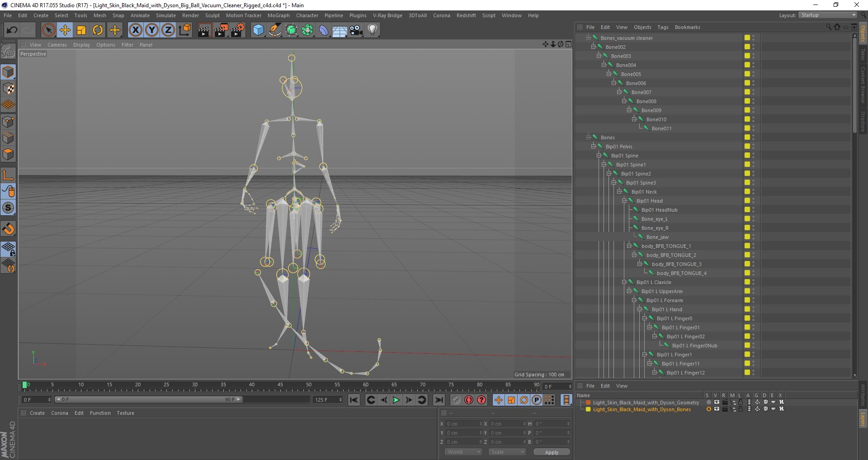
Task: Open the Character menu
Action: (307, 15)
